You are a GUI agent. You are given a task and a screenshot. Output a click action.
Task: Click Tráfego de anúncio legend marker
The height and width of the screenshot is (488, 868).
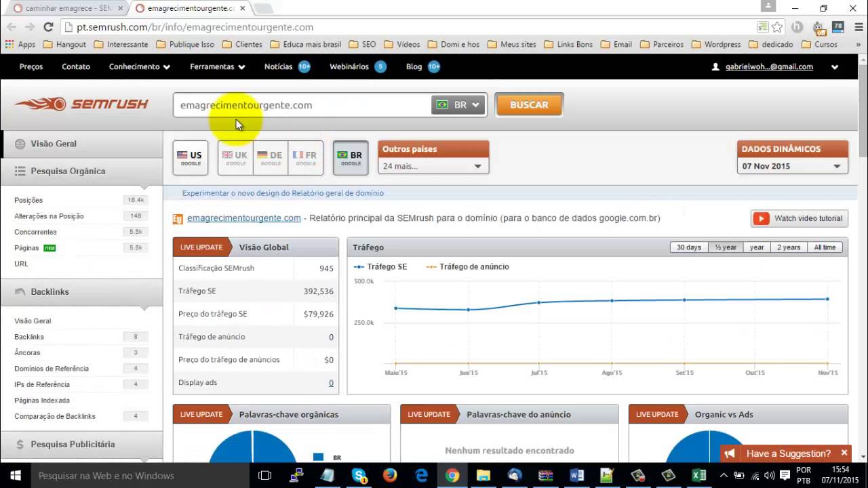pos(431,267)
